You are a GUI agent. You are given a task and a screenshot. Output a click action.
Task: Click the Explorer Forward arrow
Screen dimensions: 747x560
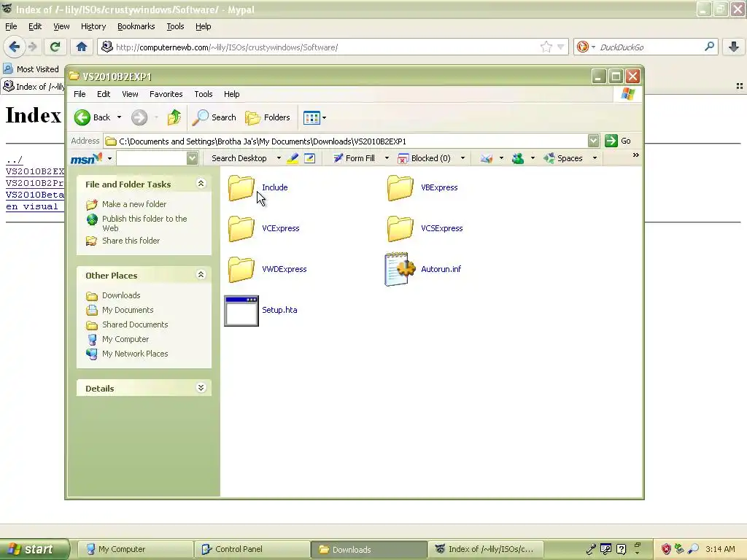click(139, 117)
